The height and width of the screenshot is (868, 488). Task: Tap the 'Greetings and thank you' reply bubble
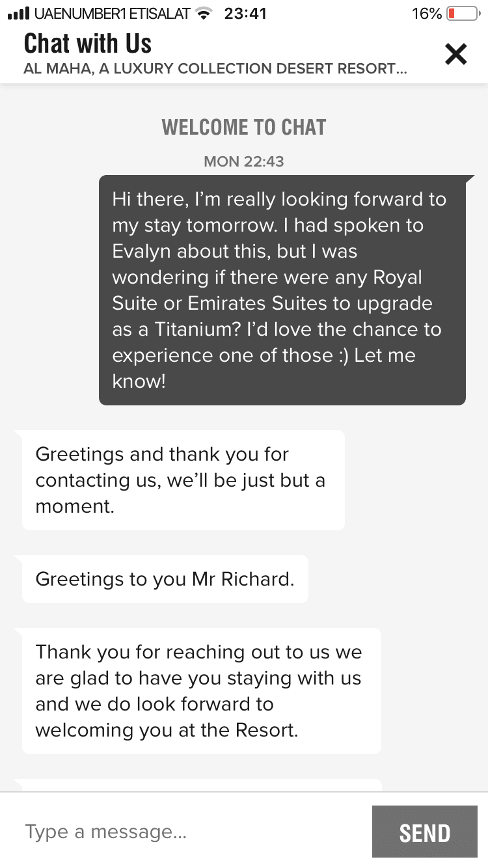tap(183, 480)
